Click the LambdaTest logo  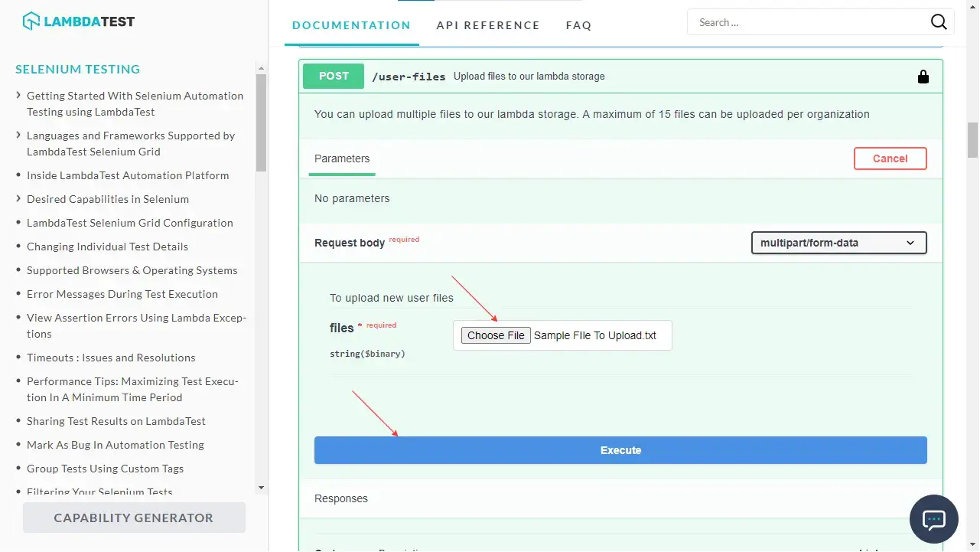pyautogui.click(x=79, y=21)
